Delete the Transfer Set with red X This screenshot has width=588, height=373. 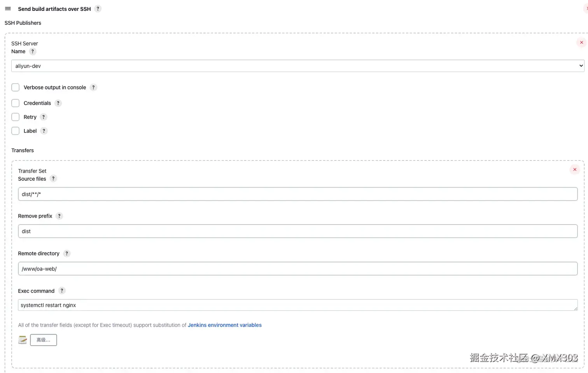click(574, 169)
